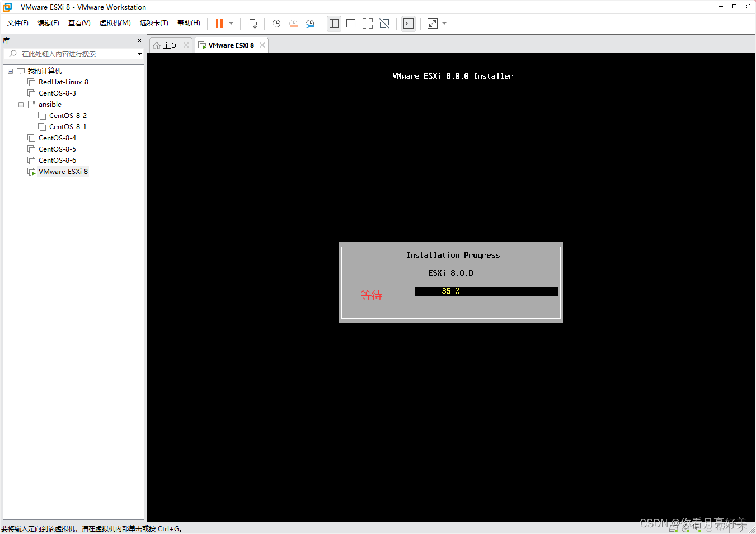
Task: Open the 编辑(E) menu
Action: pyautogui.click(x=48, y=23)
